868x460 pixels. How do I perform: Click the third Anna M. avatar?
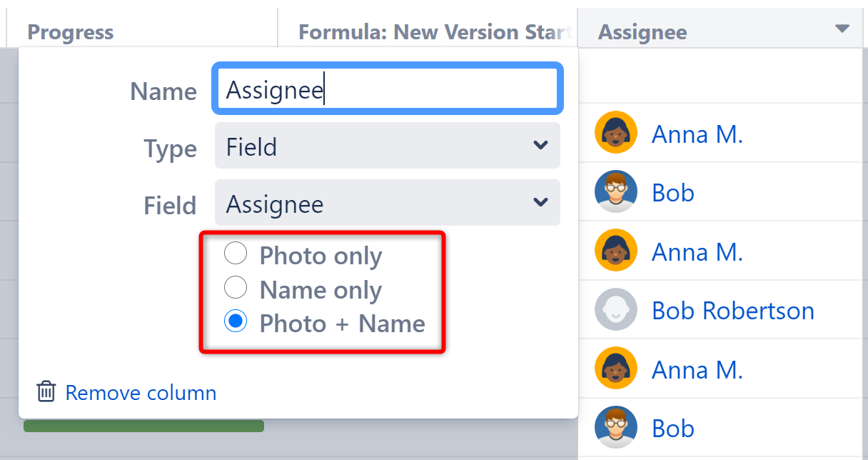point(615,369)
